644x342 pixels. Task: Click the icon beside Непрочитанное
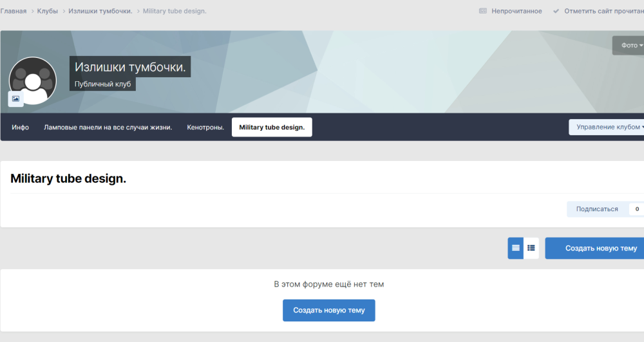483,11
